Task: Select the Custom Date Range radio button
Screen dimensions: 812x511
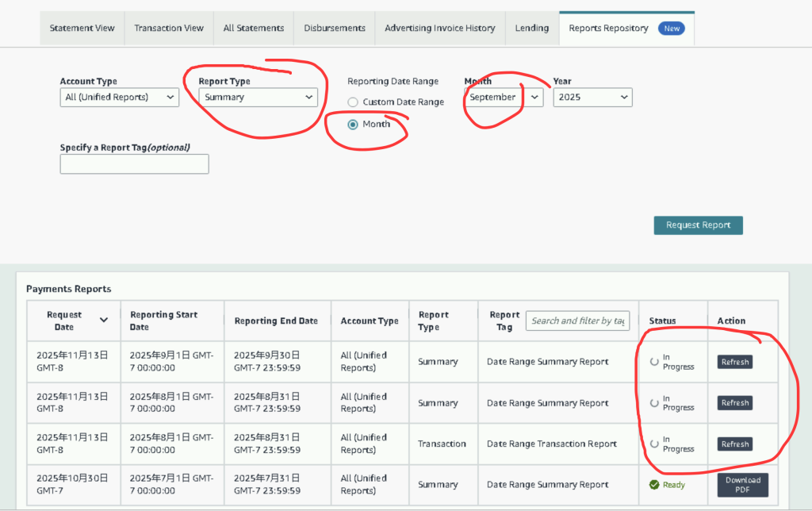Action: click(x=353, y=102)
